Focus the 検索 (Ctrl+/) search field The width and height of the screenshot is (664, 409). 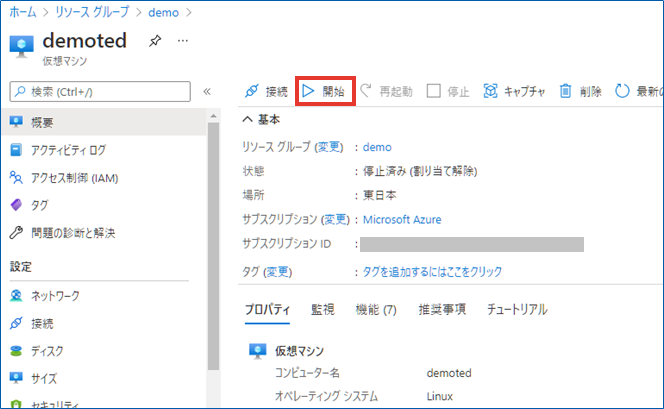point(100,91)
